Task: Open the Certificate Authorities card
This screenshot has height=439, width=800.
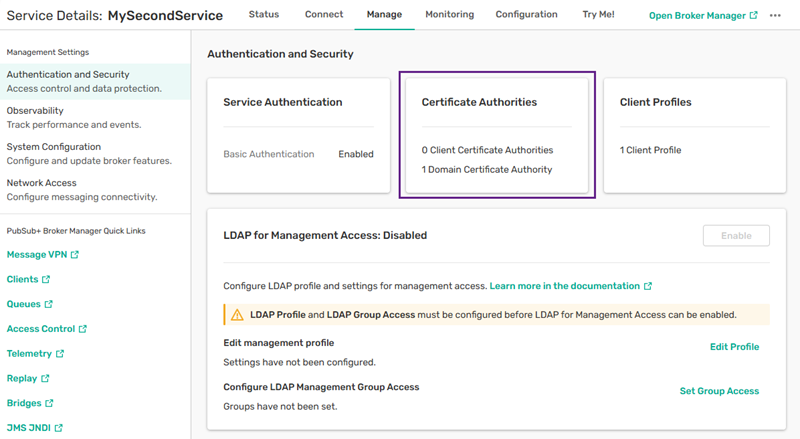Action: (x=497, y=134)
